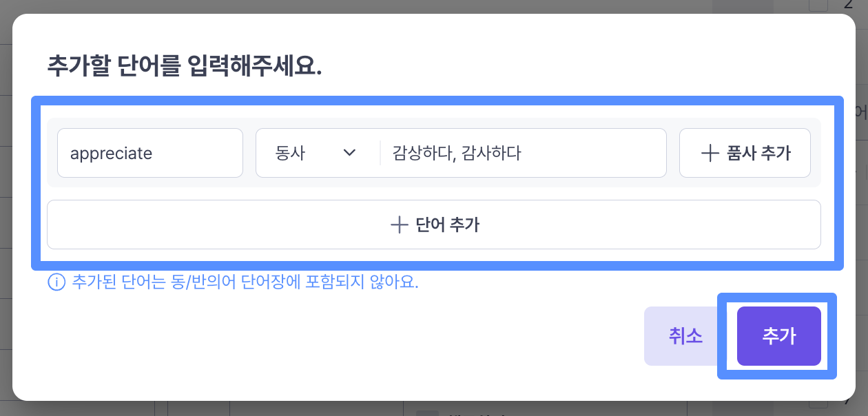Add another part of speech with 품사 추가
The height and width of the screenshot is (416, 868).
click(745, 153)
